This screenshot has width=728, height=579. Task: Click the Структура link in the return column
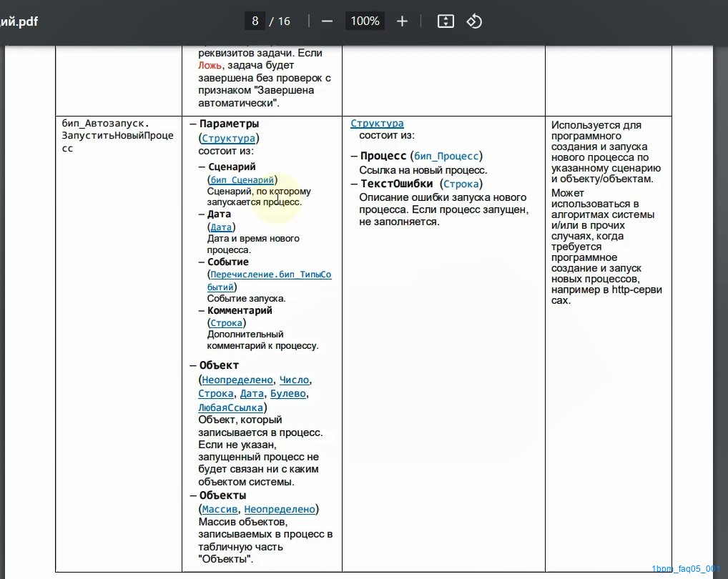(x=377, y=124)
